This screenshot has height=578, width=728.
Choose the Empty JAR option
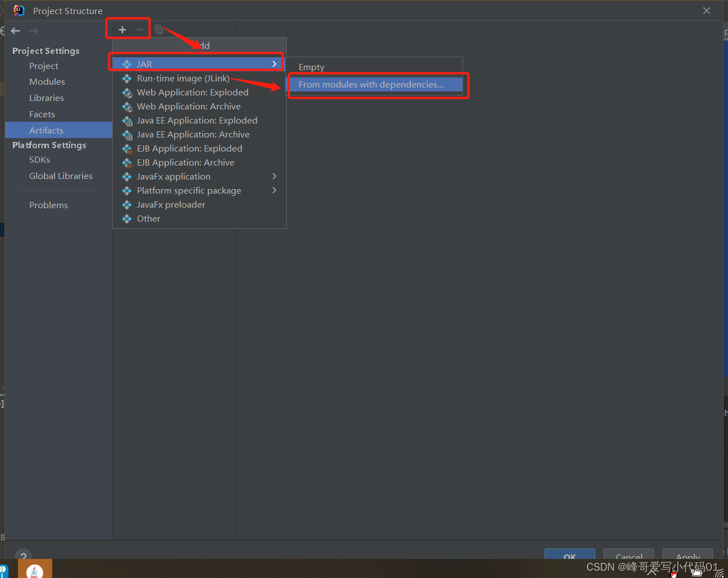tap(374, 67)
